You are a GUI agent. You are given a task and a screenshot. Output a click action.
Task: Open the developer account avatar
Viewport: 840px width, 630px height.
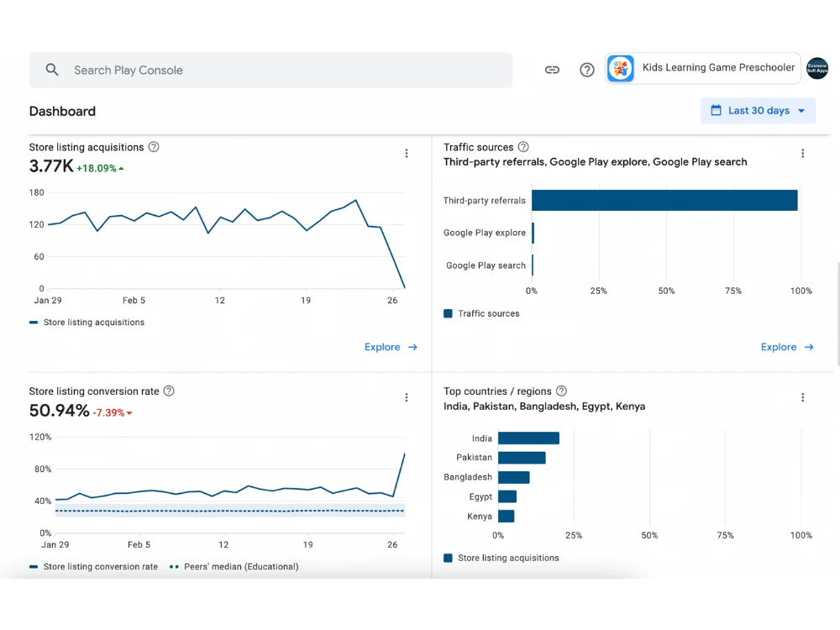tap(817, 69)
